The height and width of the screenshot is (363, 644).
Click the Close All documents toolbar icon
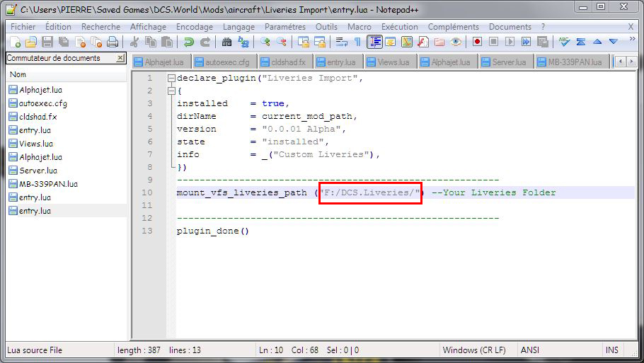point(96,42)
